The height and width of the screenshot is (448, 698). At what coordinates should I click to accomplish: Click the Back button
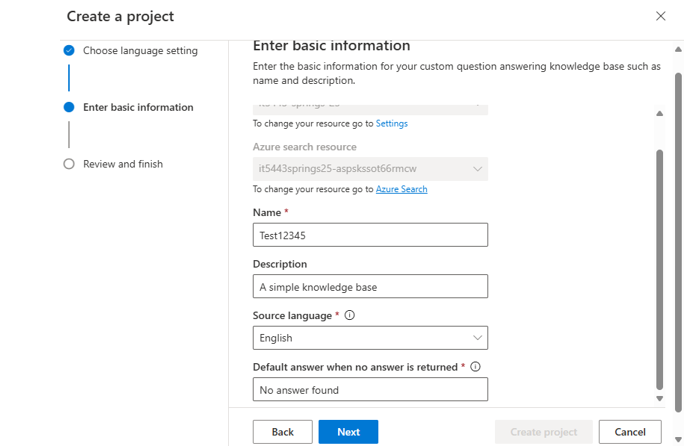(282, 432)
